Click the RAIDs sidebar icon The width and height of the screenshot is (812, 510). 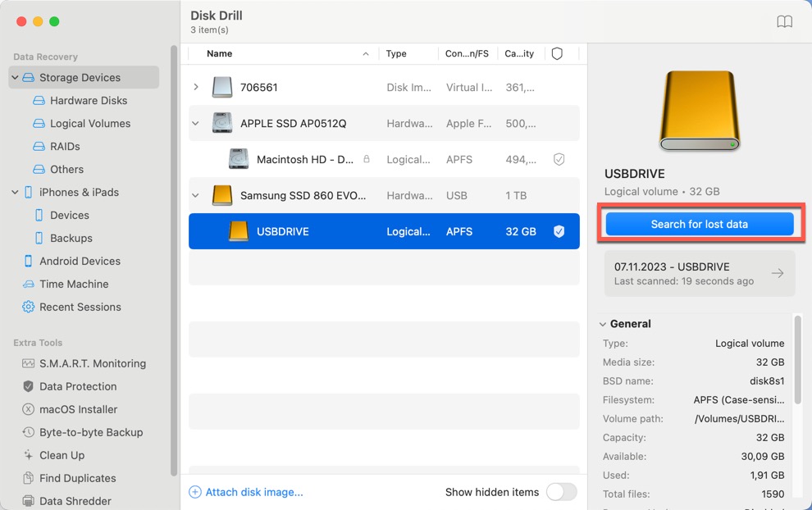[39, 146]
